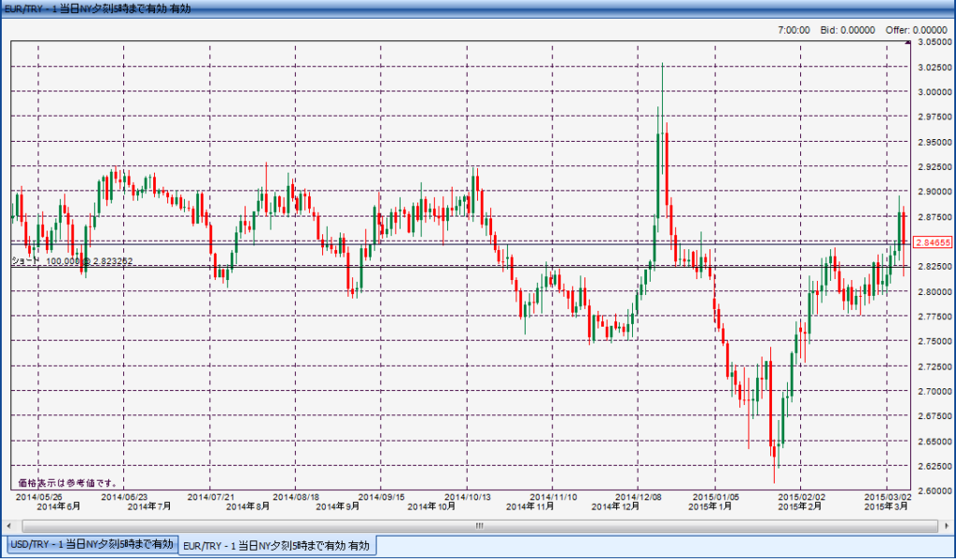Grab the horizontal scrollbar thumb

[478, 525]
